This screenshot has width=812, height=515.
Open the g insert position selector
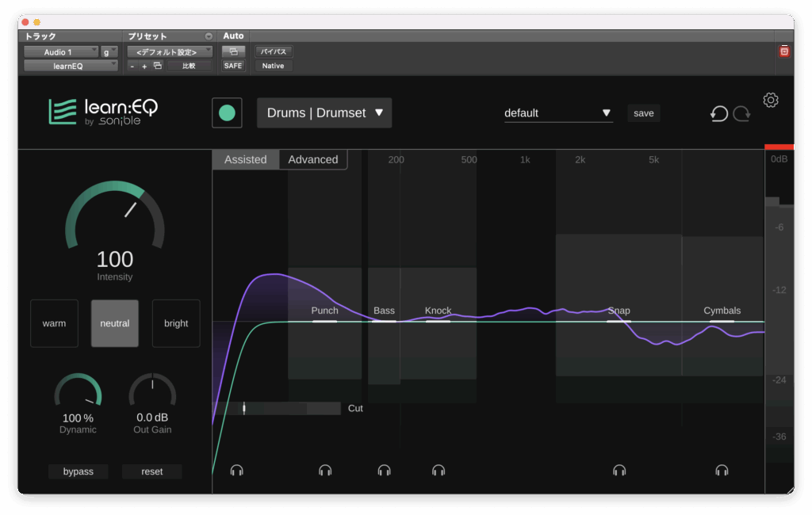click(109, 51)
